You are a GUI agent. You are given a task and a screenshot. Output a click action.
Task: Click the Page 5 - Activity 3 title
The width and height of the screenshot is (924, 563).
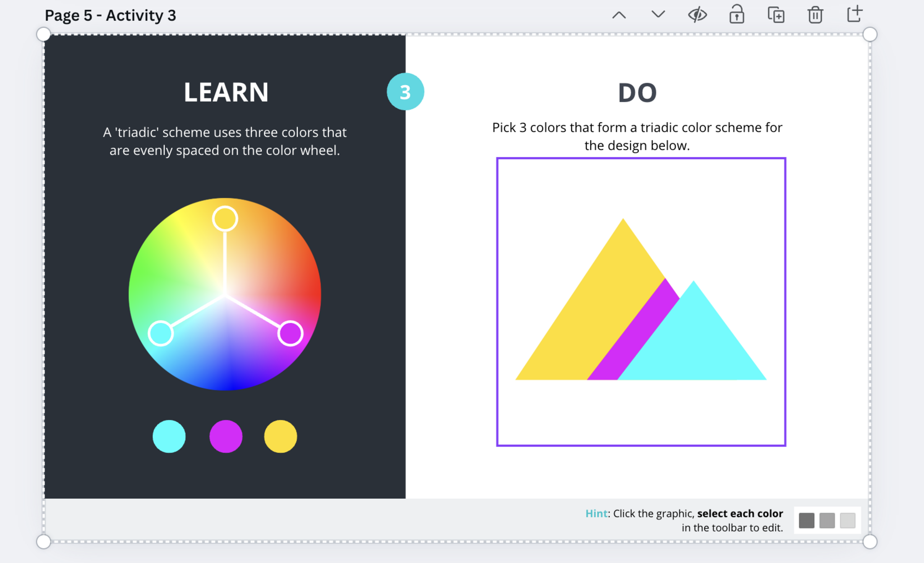(x=111, y=15)
